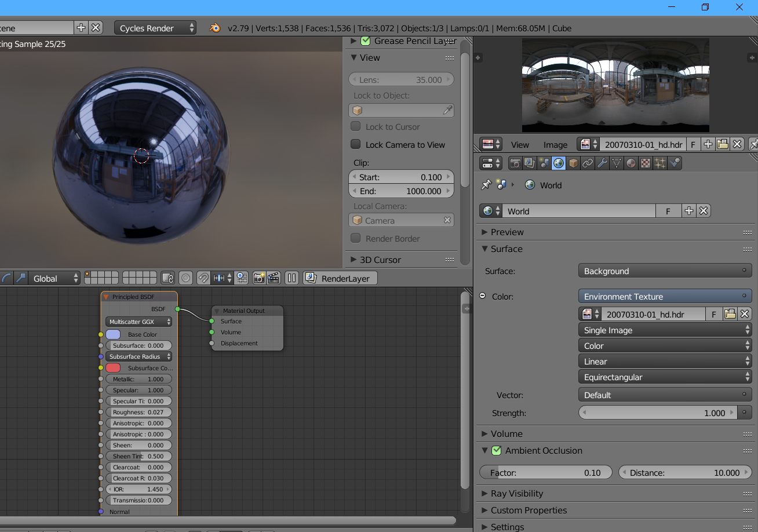Open the Modifiers wrench tab
This screenshot has height=532, width=758.
coord(602,163)
